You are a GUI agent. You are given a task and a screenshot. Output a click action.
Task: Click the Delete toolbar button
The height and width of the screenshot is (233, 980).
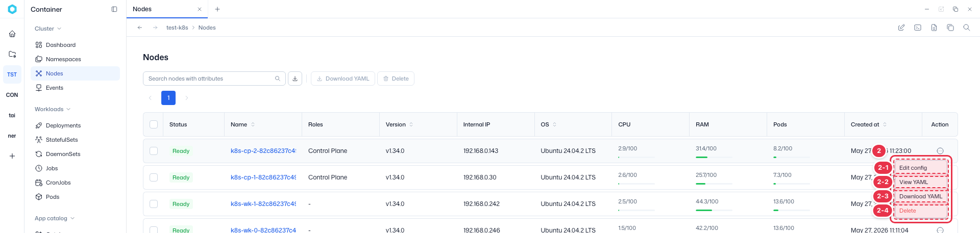[396, 79]
